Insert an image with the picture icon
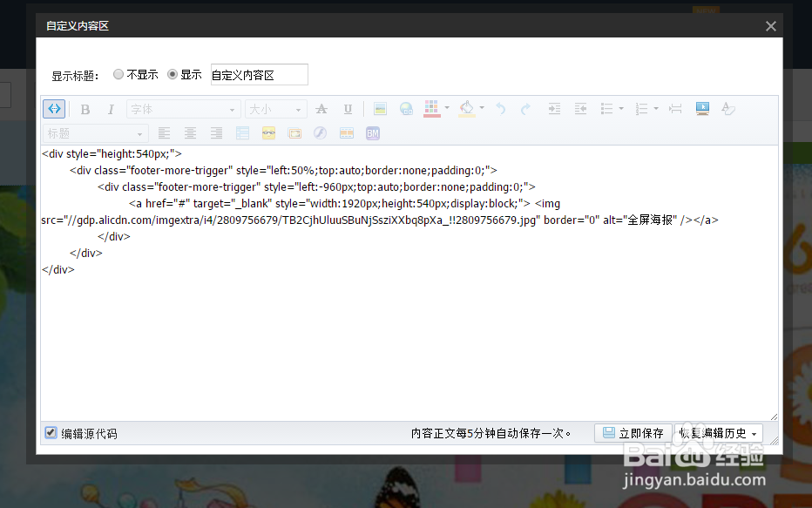812x508 pixels. coord(380,109)
